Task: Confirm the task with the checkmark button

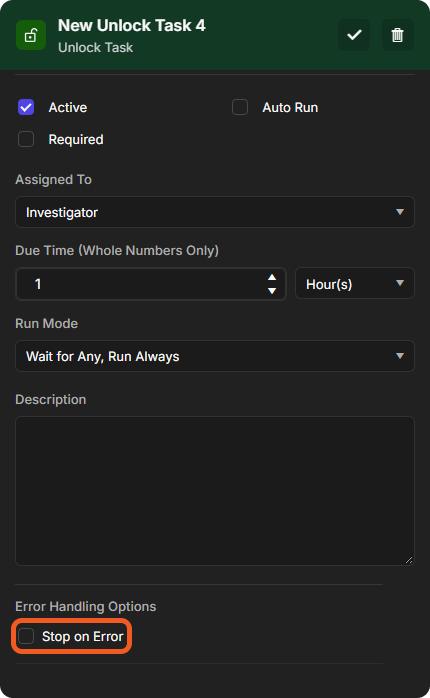Action: [x=354, y=35]
